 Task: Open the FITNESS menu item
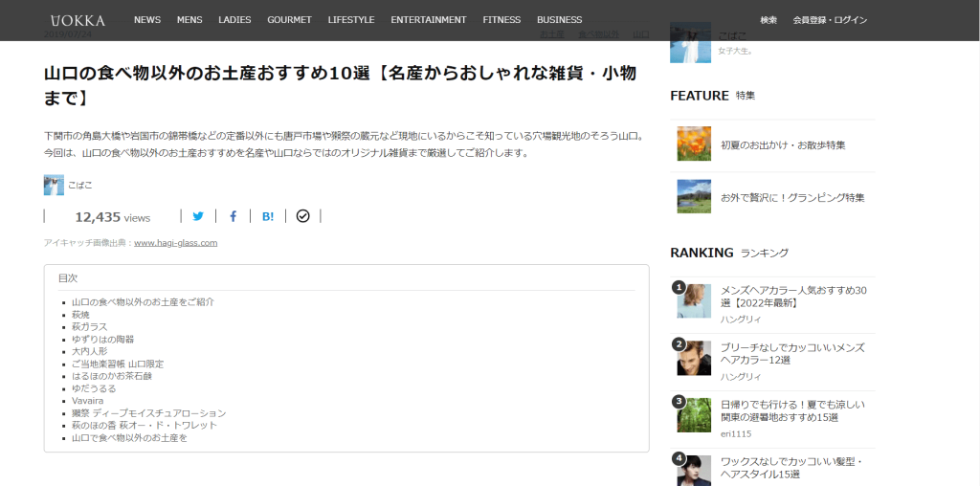click(501, 20)
